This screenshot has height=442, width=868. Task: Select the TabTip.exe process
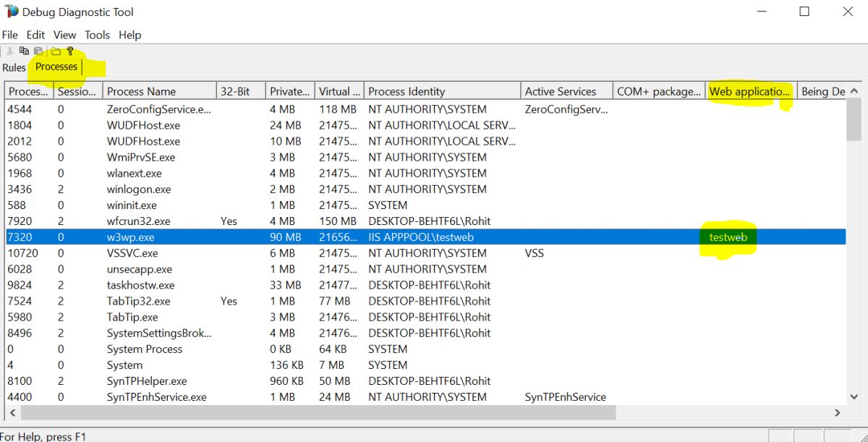click(425, 317)
